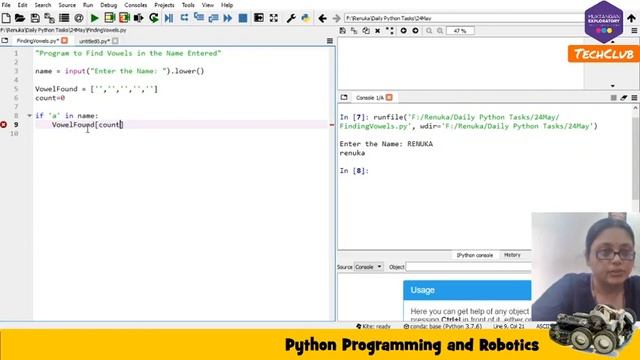Continue execution double-arrow icon

[x=228, y=18]
